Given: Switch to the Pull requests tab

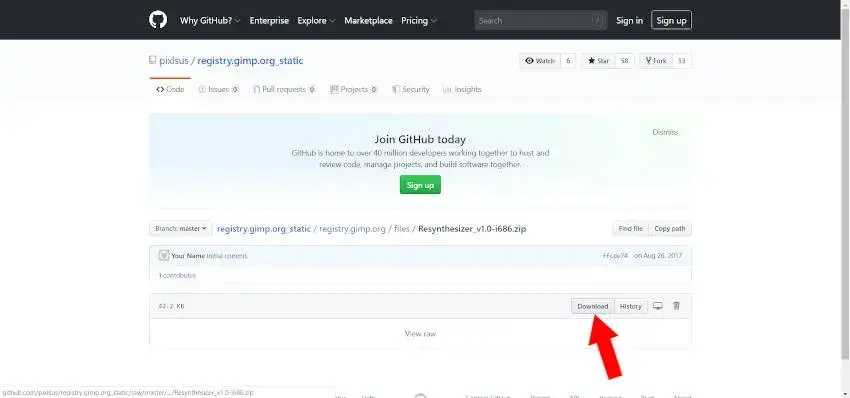Looking at the screenshot, I should coord(284,89).
